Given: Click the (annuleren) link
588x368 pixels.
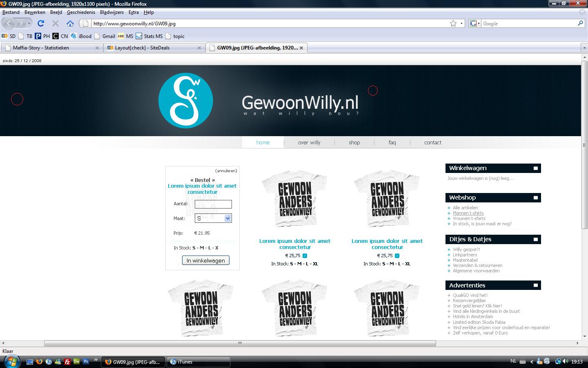Looking at the screenshot, I should coord(226,171).
